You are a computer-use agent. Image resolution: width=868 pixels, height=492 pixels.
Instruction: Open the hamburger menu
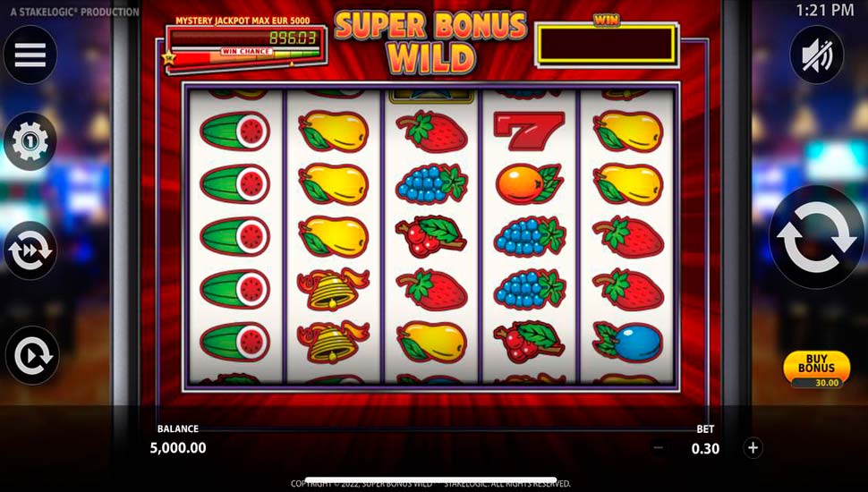point(30,55)
